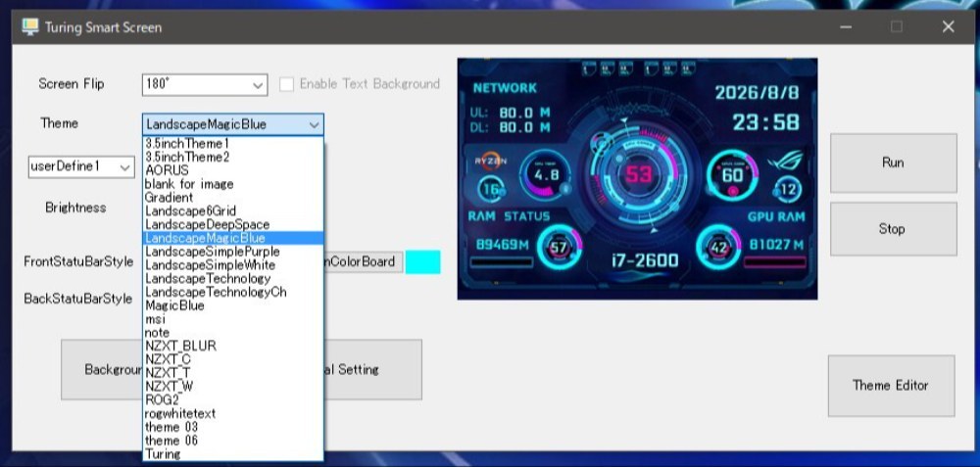Open the Screen Flip 180° dropdown
This screenshot has height=467, width=980.
point(205,85)
